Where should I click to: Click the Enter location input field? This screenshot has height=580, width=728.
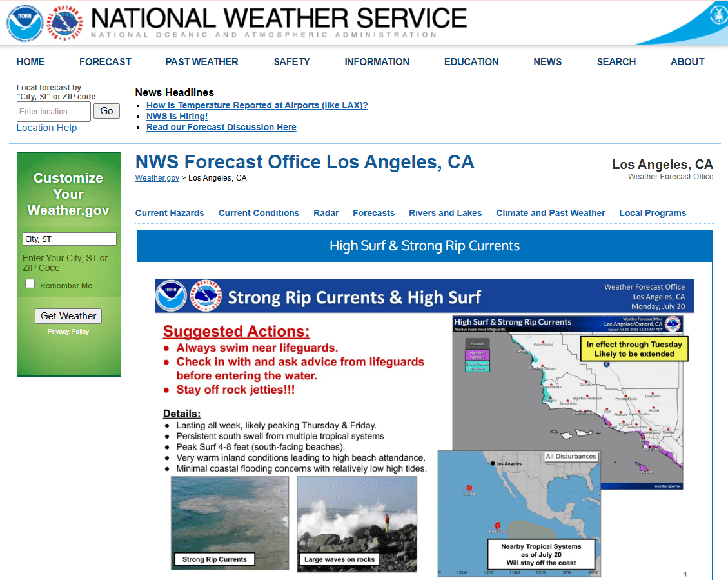[54, 112]
